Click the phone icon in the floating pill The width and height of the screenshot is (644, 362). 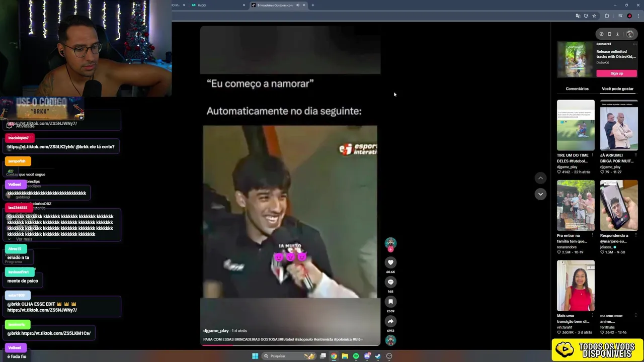click(x=609, y=34)
